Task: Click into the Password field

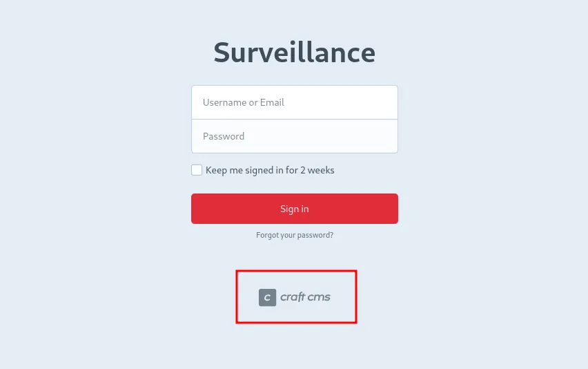Action: [295, 136]
